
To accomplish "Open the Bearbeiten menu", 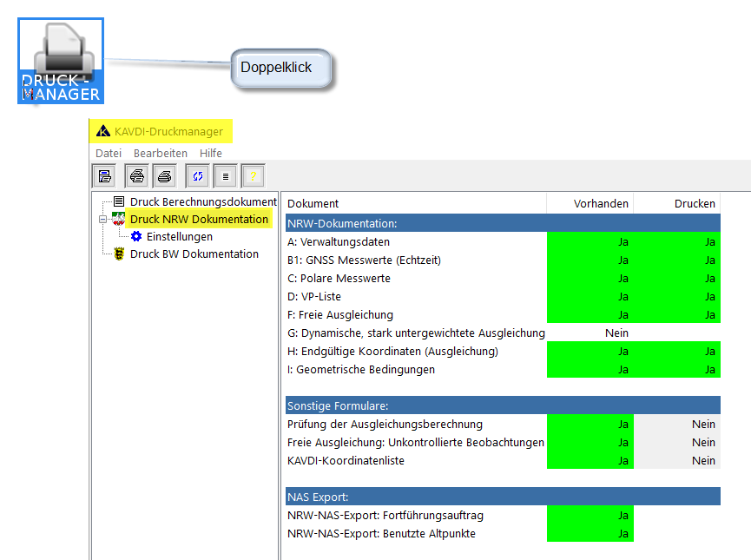I will point(161,154).
